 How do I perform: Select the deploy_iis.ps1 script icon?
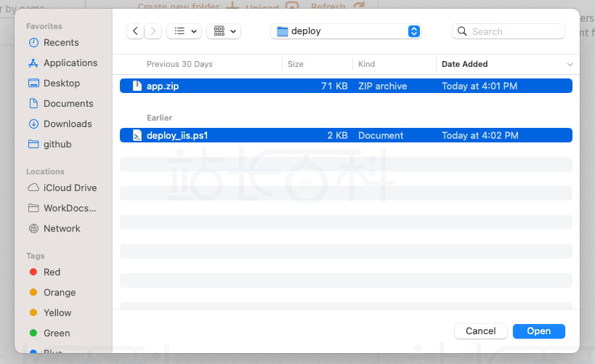pos(137,135)
